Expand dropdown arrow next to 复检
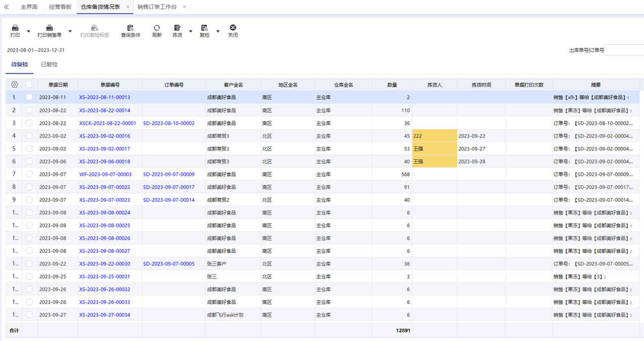Screen dimensions: 644x341 (217, 32)
